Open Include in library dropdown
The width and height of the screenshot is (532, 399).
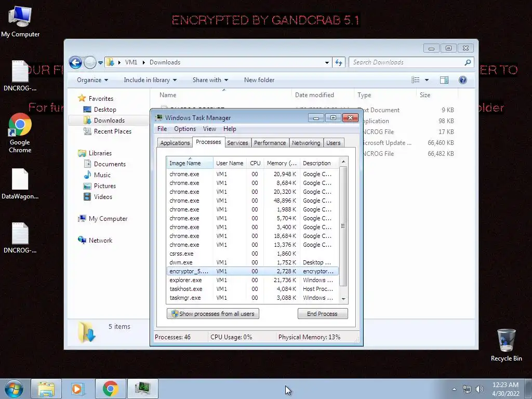[x=150, y=80]
